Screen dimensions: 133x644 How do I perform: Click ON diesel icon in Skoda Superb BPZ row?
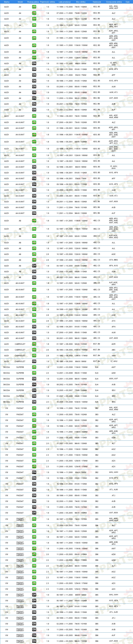coord(34,396)
